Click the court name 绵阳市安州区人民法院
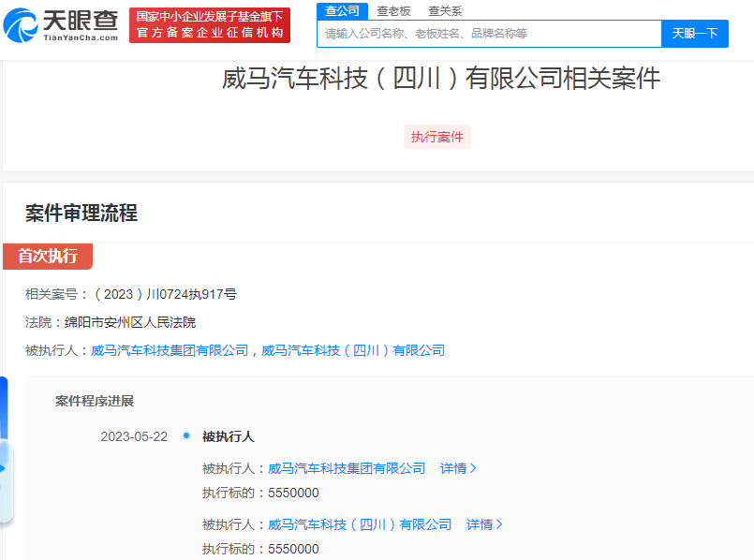Viewport: 754px width, 560px height. click(130, 322)
